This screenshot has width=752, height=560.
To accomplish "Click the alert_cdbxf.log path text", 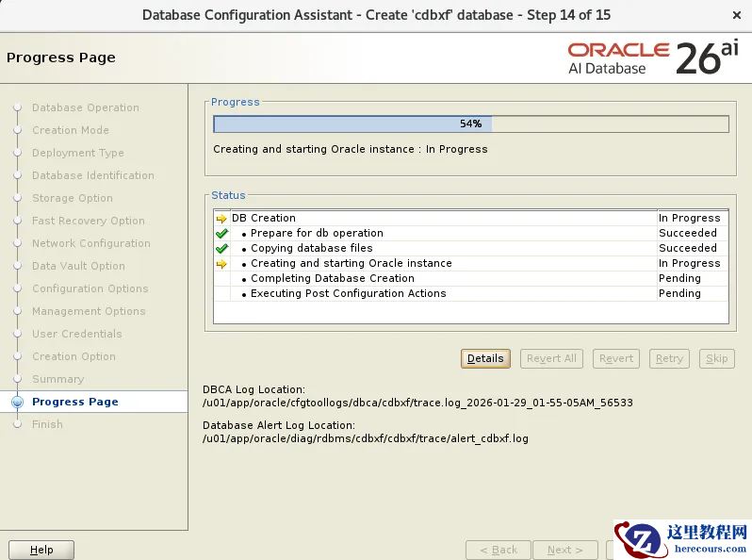I will pyautogui.click(x=366, y=438).
